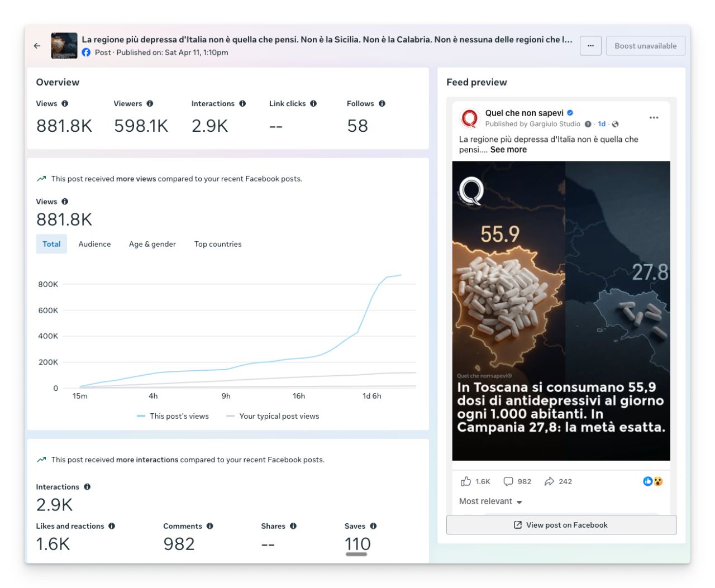Viewport: 715px width, 588px height.
Task: Expand the Most relevant comments dropdown
Action: tap(490, 501)
